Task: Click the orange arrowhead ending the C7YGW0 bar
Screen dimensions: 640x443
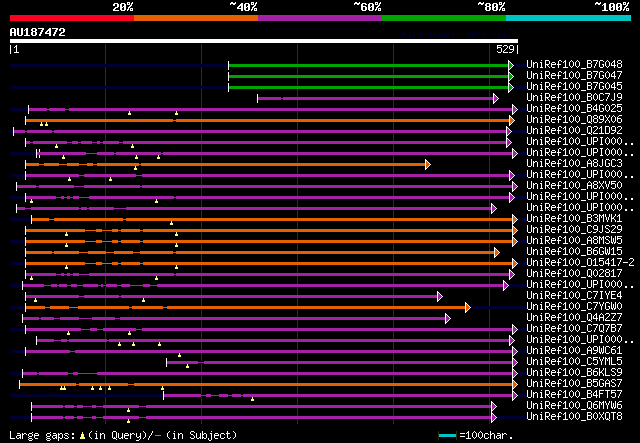Action: [468, 307]
